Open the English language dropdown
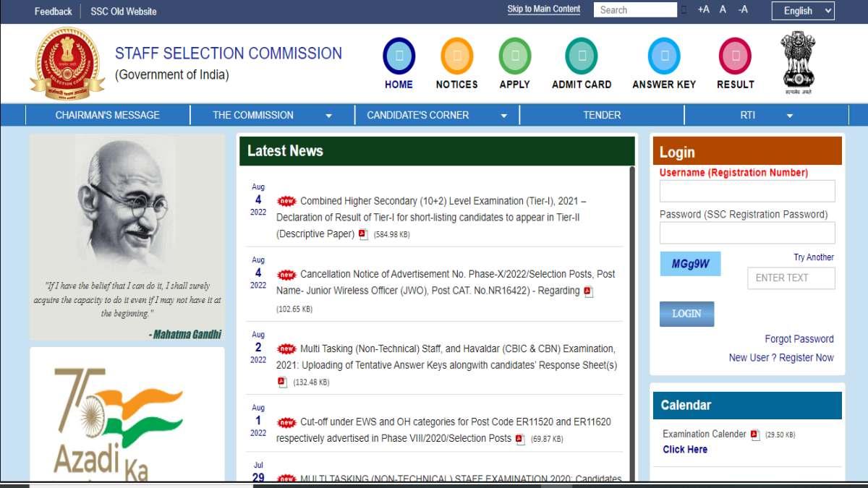 (x=803, y=11)
